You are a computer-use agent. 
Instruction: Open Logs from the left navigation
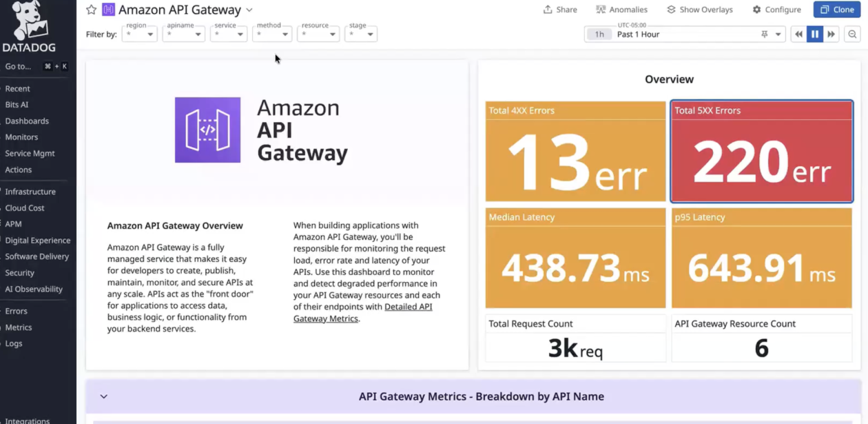tap(14, 343)
